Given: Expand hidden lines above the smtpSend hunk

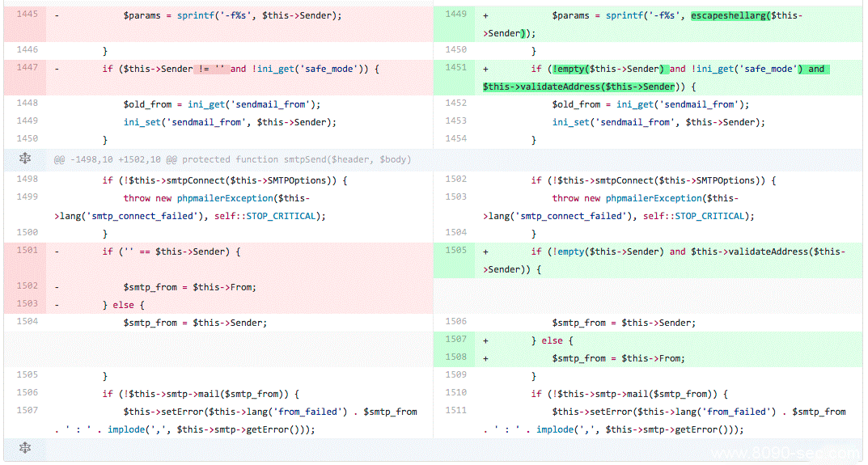Looking at the screenshot, I should pyautogui.click(x=25, y=159).
